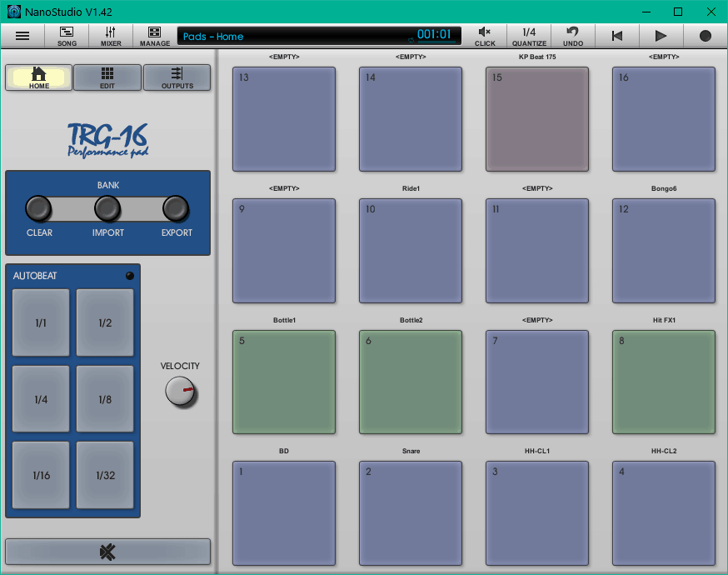Viewport: 728px width, 575px height.
Task: Switch to the Home tab
Action: click(x=38, y=77)
